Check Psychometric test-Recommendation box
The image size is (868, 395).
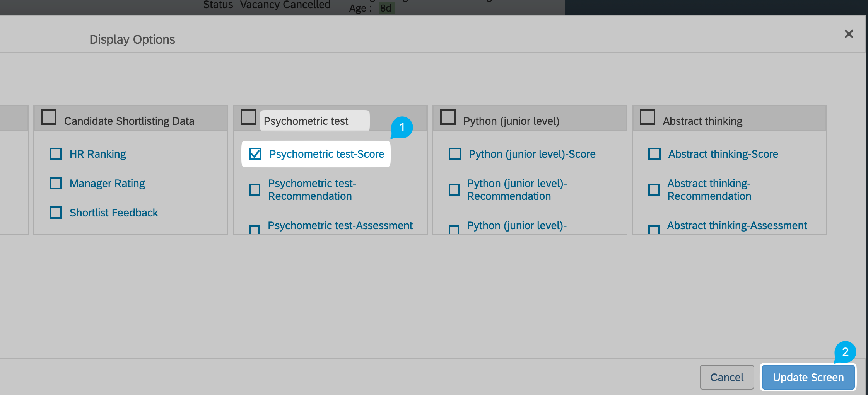coord(255,190)
